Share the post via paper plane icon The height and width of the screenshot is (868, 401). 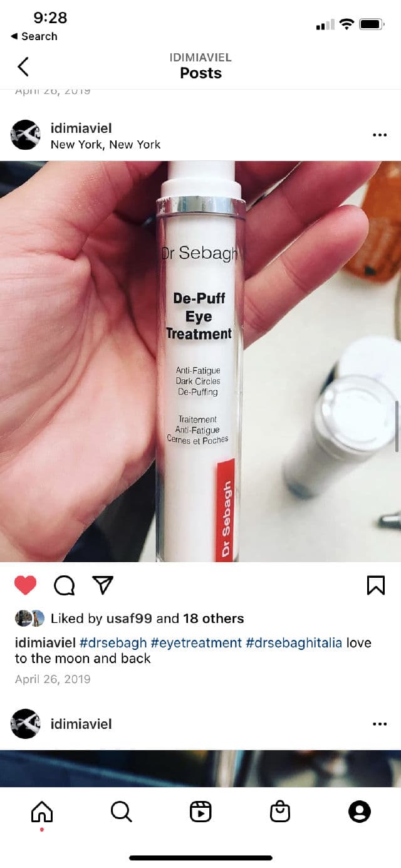click(x=102, y=585)
